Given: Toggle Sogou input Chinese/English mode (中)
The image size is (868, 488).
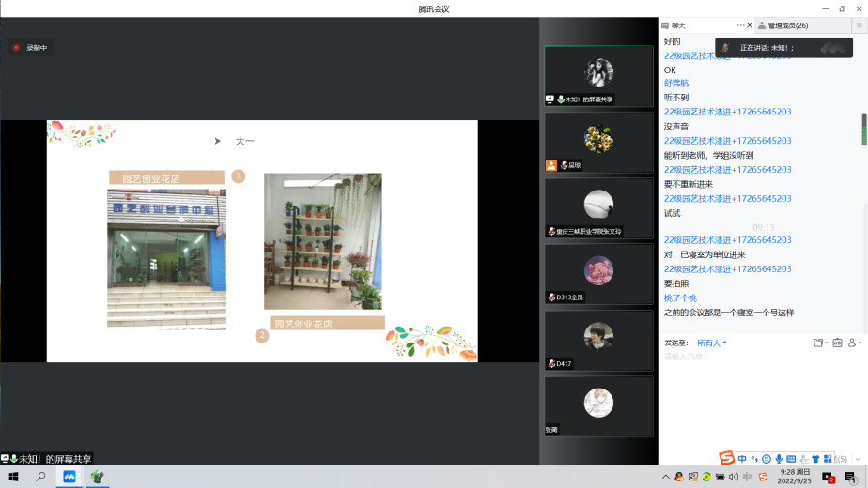Looking at the screenshot, I should coord(742,458).
